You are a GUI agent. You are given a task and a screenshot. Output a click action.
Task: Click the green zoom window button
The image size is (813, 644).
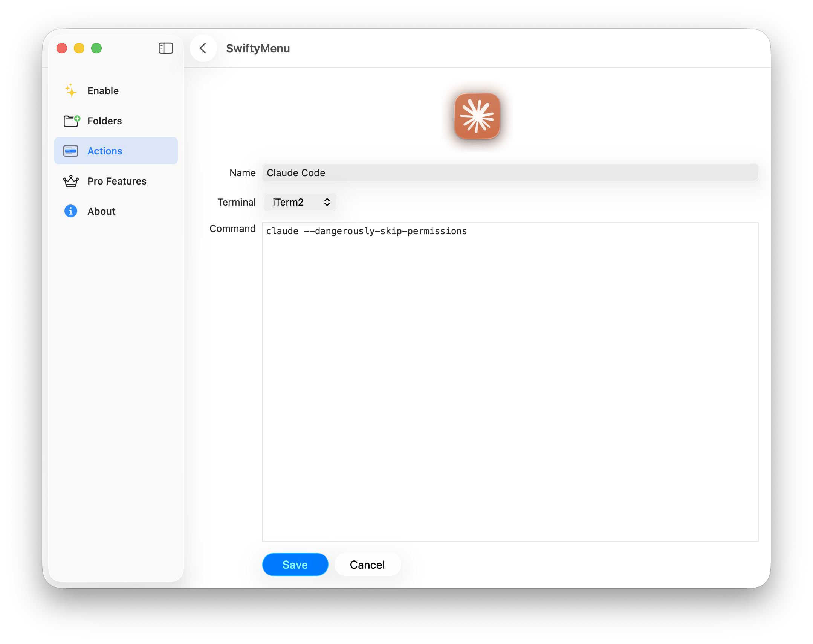click(x=96, y=48)
